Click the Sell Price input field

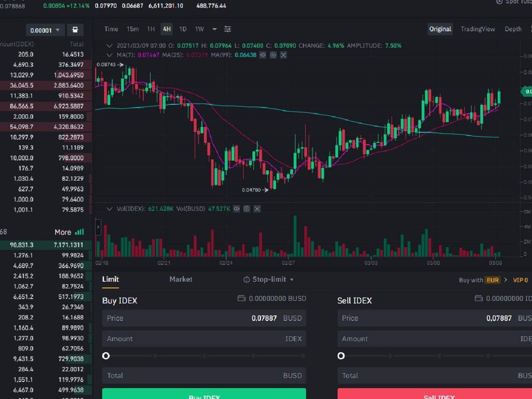(x=435, y=318)
